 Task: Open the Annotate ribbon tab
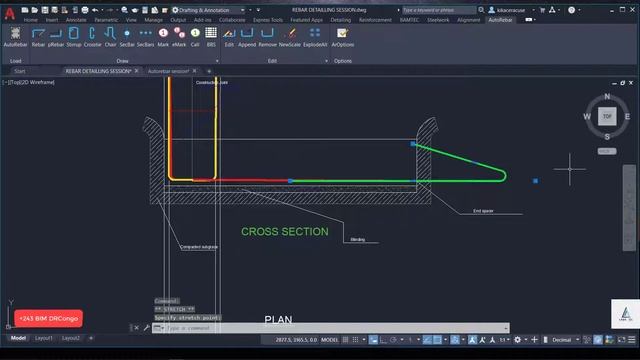click(76, 20)
